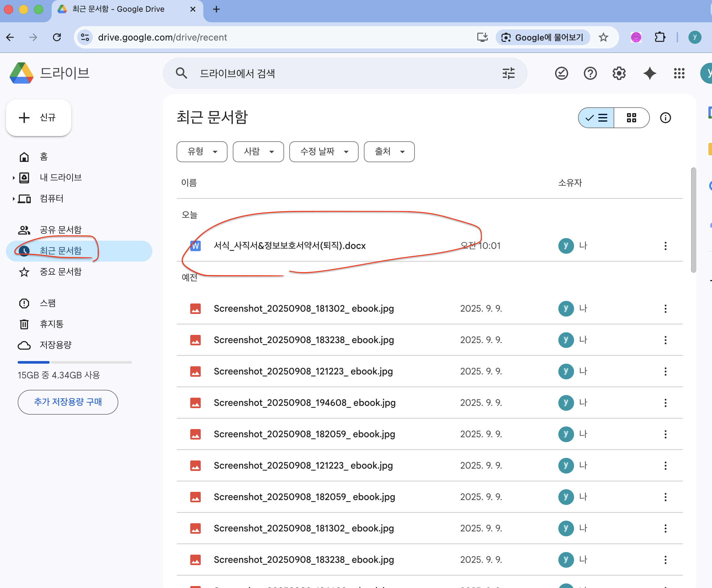Viewport: 712px width, 588px height.
Task: Switch to grid layout view
Action: pyautogui.click(x=632, y=118)
